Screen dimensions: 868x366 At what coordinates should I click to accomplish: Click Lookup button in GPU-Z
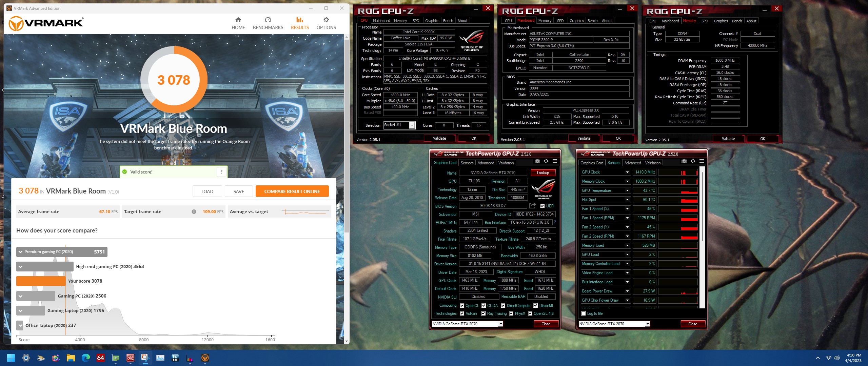pyautogui.click(x=543, y=173)
